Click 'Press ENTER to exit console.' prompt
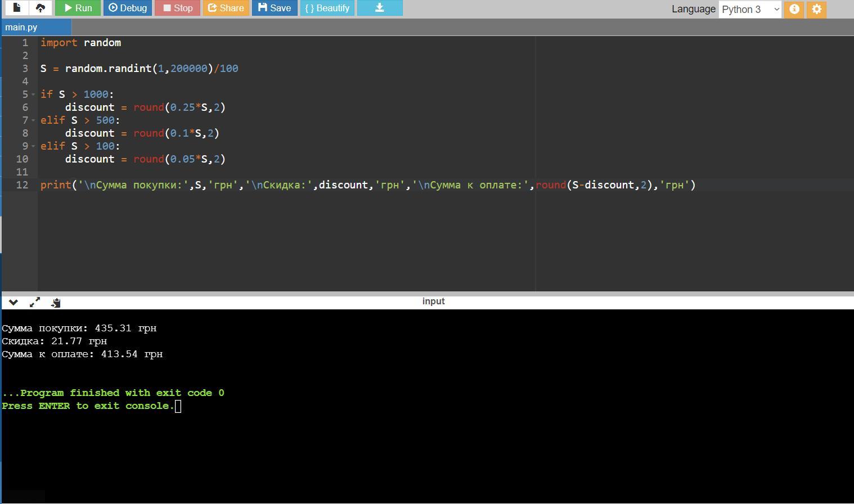Screen dimensions: 854x504 tap(88, 406)
